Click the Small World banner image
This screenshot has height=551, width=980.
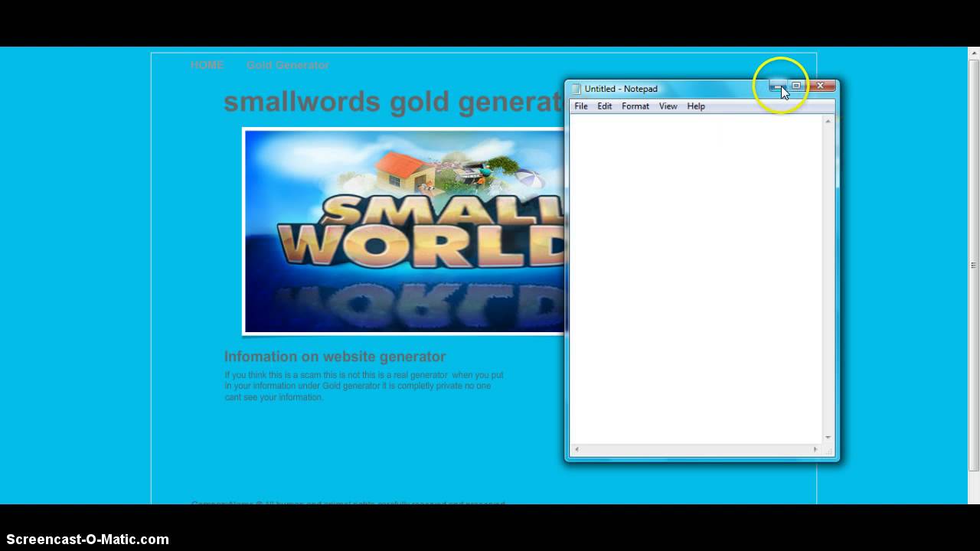pos(403,231)
